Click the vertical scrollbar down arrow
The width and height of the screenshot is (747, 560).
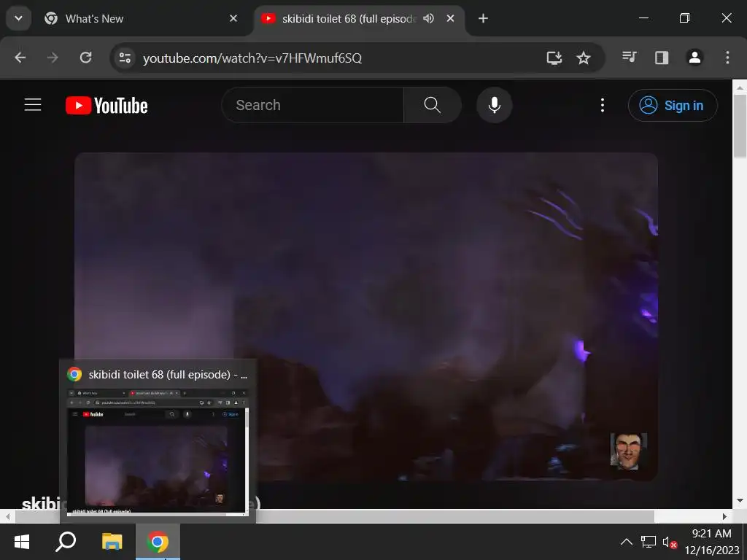pyautogui.click(x=740, y=500)
